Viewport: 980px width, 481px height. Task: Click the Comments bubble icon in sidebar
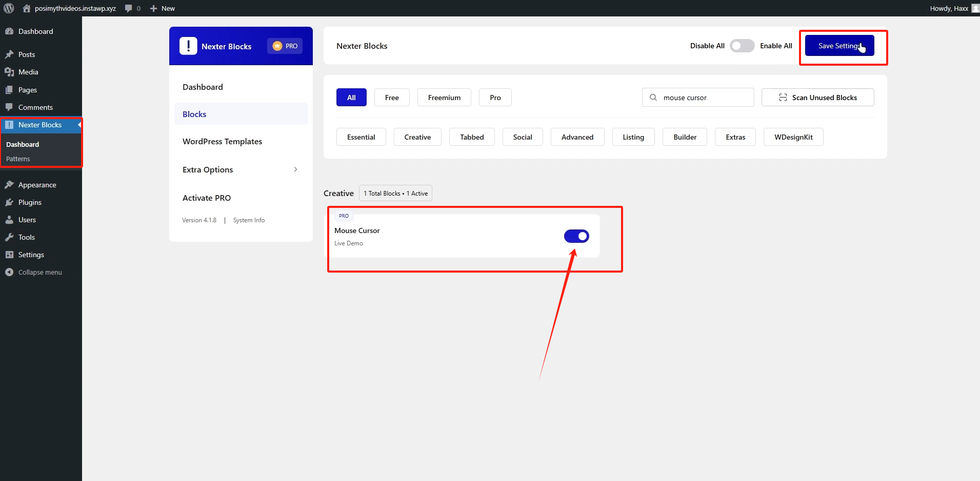pyautogui.click(x=10, y=107)
